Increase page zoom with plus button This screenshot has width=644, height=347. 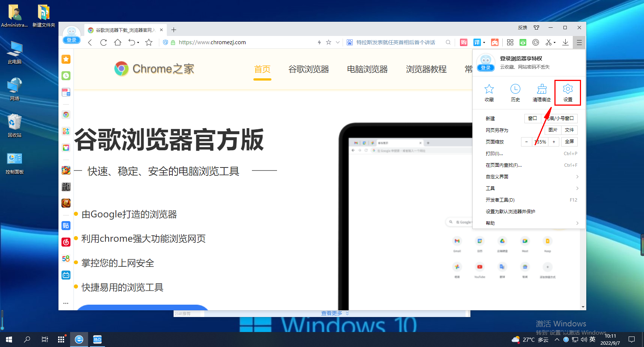pyautogui.click(x=554, y=142)
